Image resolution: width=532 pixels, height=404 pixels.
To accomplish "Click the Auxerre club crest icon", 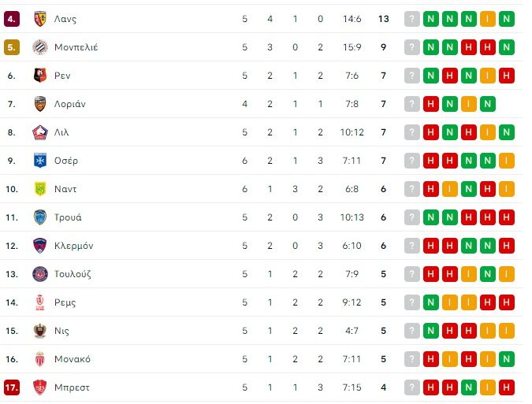I will click(40, 161).
